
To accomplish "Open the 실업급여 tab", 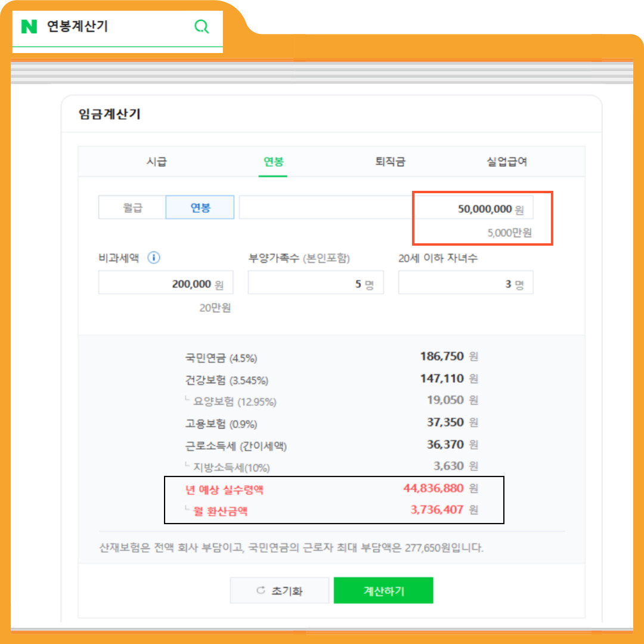I will point(506,161).
